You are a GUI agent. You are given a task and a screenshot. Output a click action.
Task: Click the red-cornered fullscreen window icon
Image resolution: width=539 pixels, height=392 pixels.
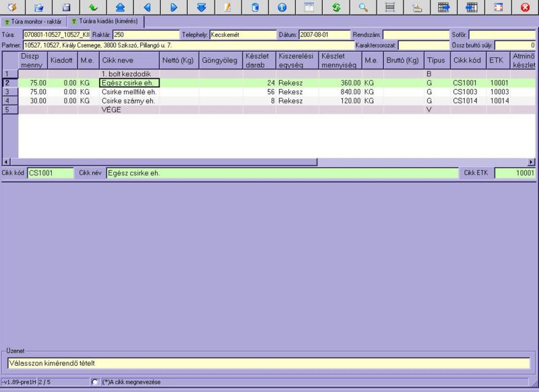(498, 7)
